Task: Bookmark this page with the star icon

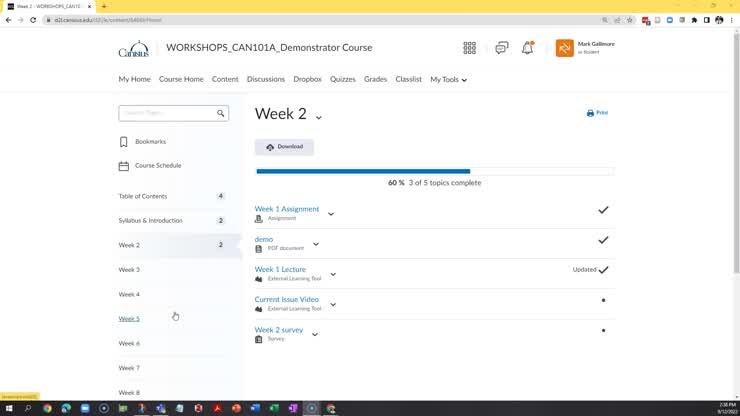Action: point(630,20)
